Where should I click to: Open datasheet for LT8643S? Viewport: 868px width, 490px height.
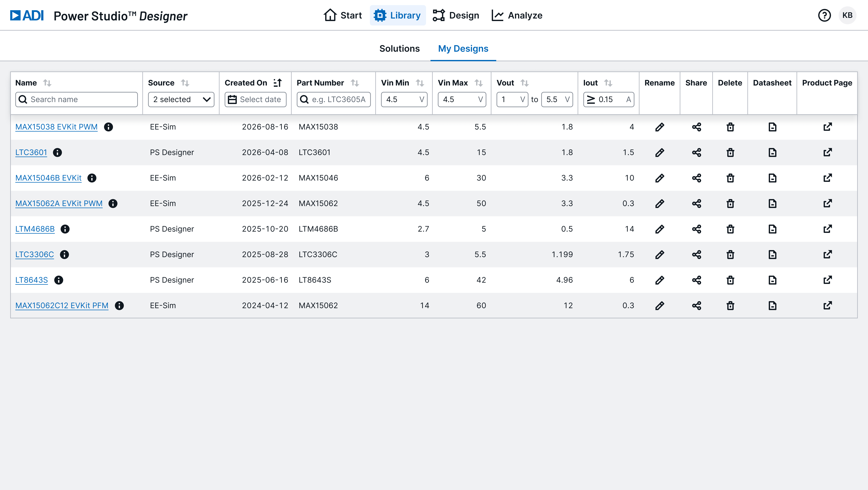click(x=772, y=280)
